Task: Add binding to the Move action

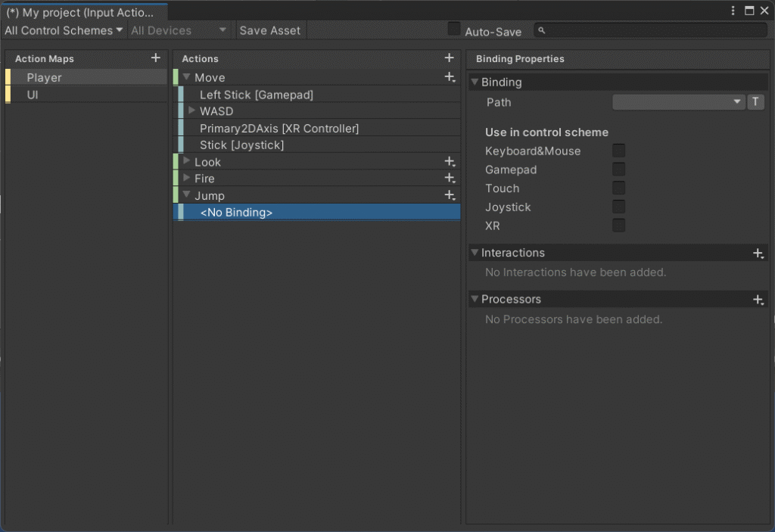Action: 450,77
